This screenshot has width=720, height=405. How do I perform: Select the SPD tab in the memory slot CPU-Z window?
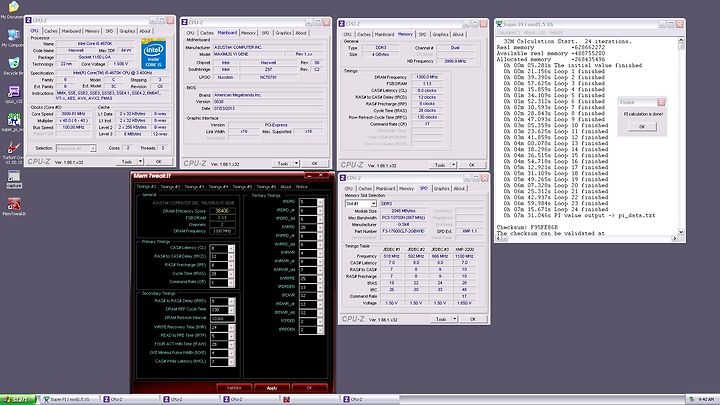(x=423, y=188)
